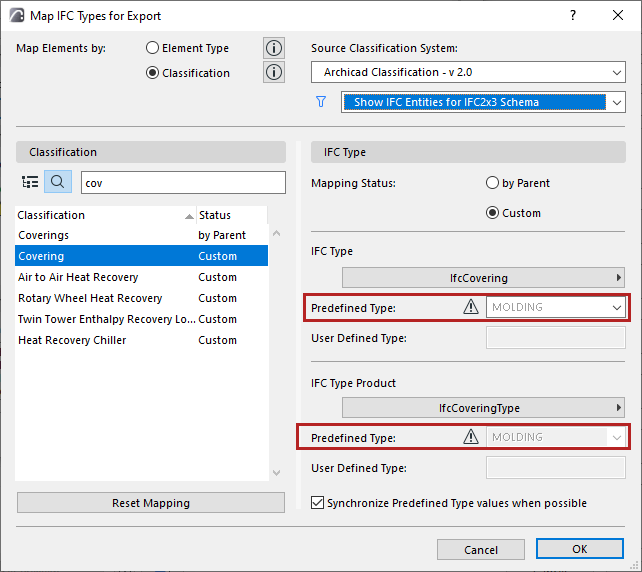Screen dimensions: 642x572
Task: Click the info icon beside Element Type
Action: coord(274,48)
